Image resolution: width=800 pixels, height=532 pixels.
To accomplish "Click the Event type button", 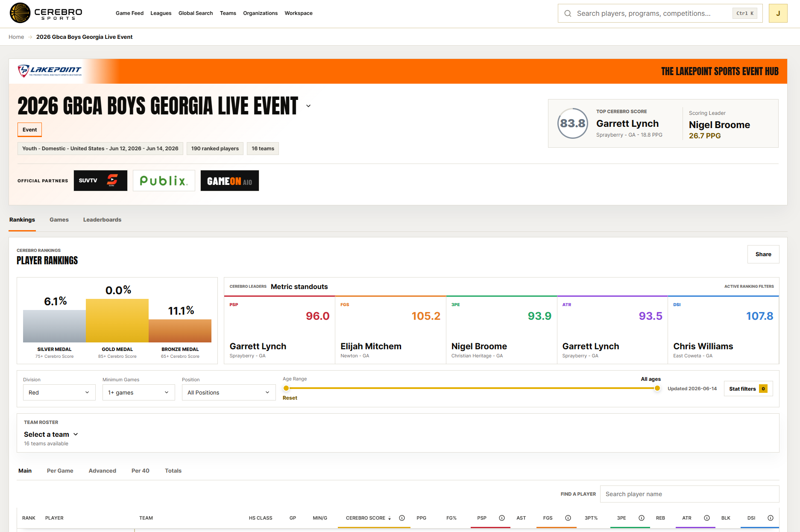I will coord(29,130).
